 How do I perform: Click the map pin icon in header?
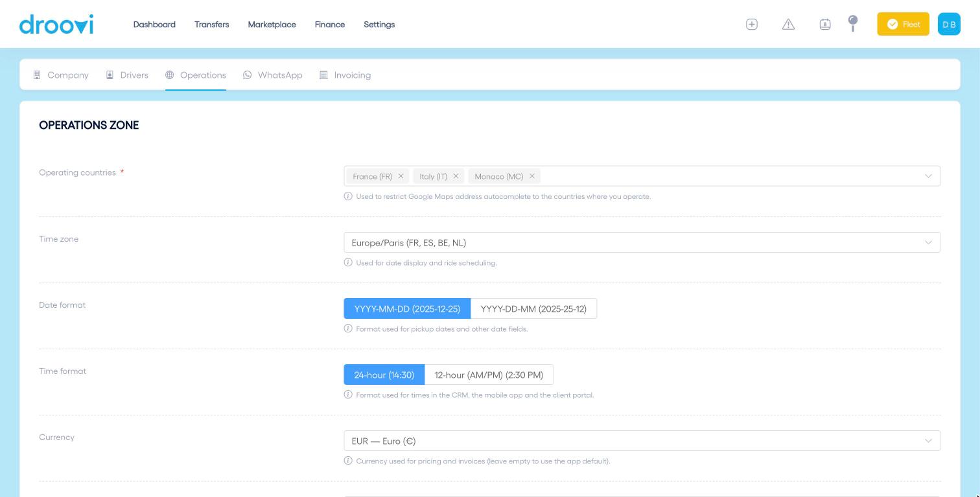pyautogui.click(x=853, y=23)
